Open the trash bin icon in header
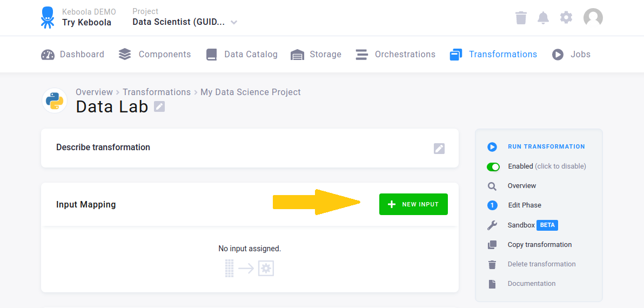Viewport: 644px width, 308px height. click(x=521, y=18)
